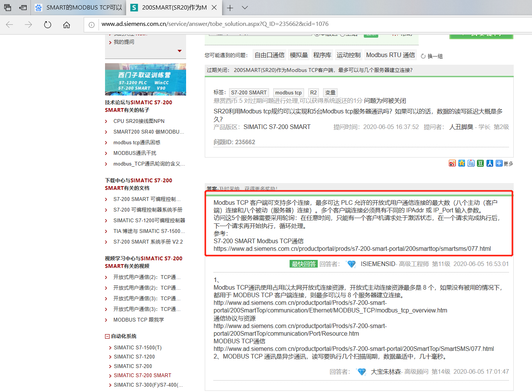Close the 200SMART(SR20) tab
Screen dimensions: 532x392
pyautogui.click(x=214, y=8)
